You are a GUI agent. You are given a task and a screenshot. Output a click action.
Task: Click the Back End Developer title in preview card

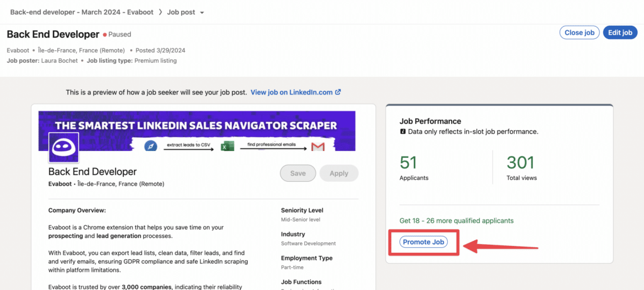click(x=92, y=172)
